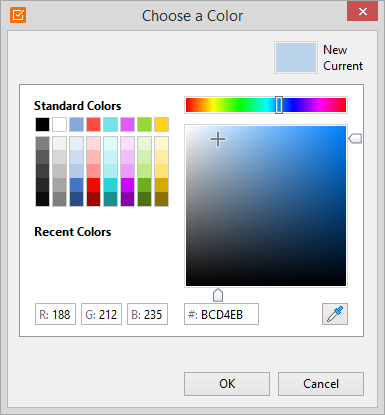Pick color with the eyedropper tool
Viewport: 385px width, 415px height.
[335, 314]
